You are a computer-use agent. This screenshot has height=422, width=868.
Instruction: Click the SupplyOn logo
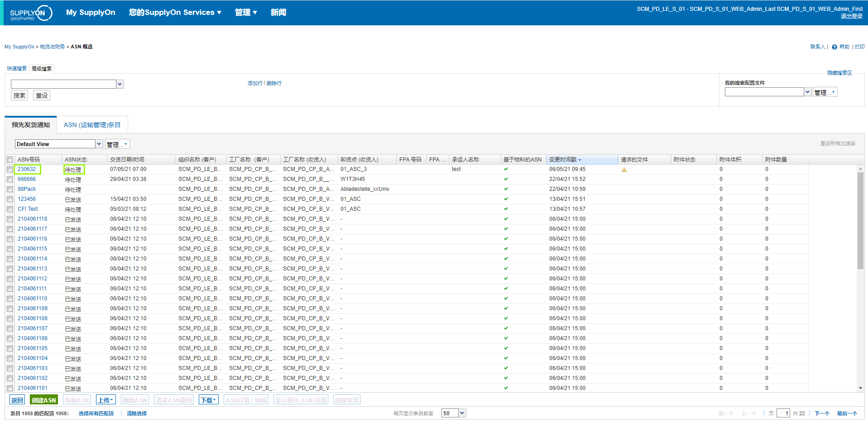click(x=31, y=13)
